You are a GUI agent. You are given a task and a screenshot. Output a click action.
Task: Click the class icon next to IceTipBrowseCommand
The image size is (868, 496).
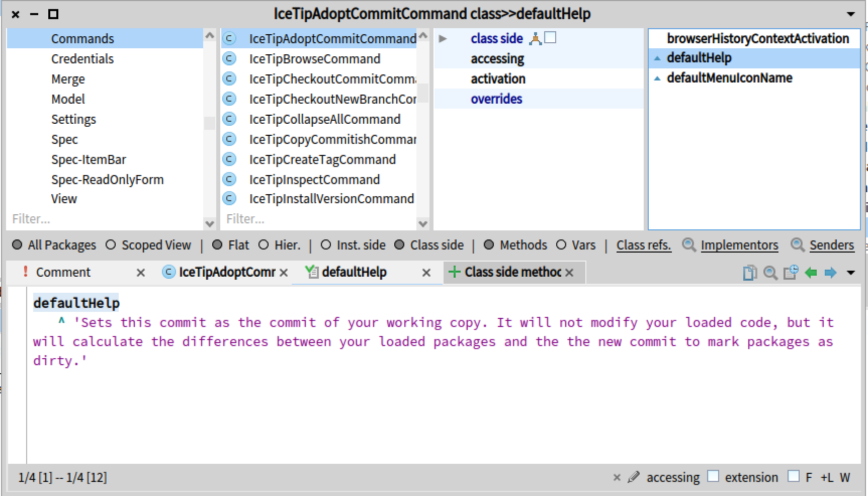pos(229,59)
